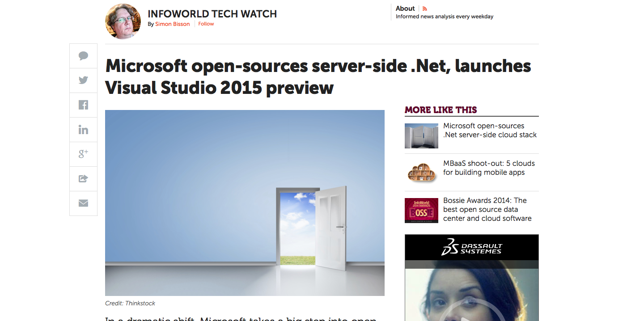Share the article on Facebook
Viewport: 644px width, 321px height.
point(83,105)
